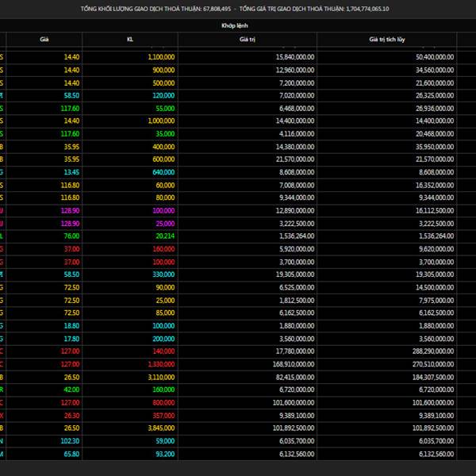This screenshot has height=476, width=476.
Task: Select cumulative value 288,290,000.00
Action: [x=433, y=351]
